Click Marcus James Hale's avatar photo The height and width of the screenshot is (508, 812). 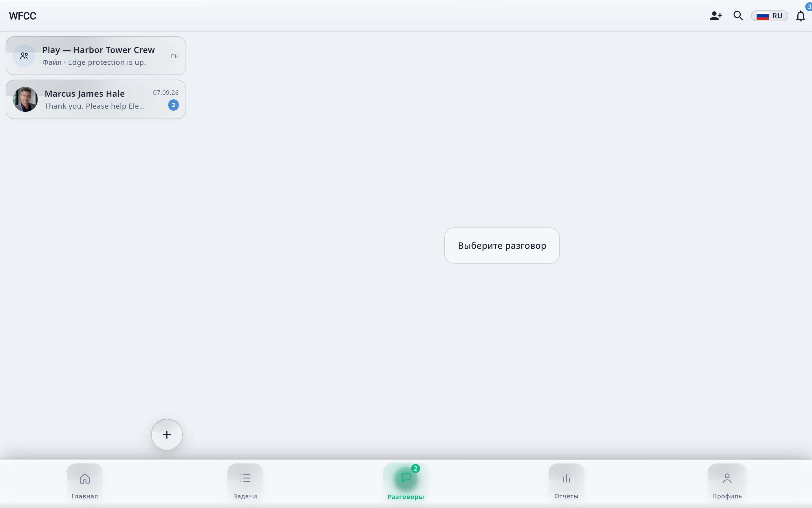coord(25,99)
